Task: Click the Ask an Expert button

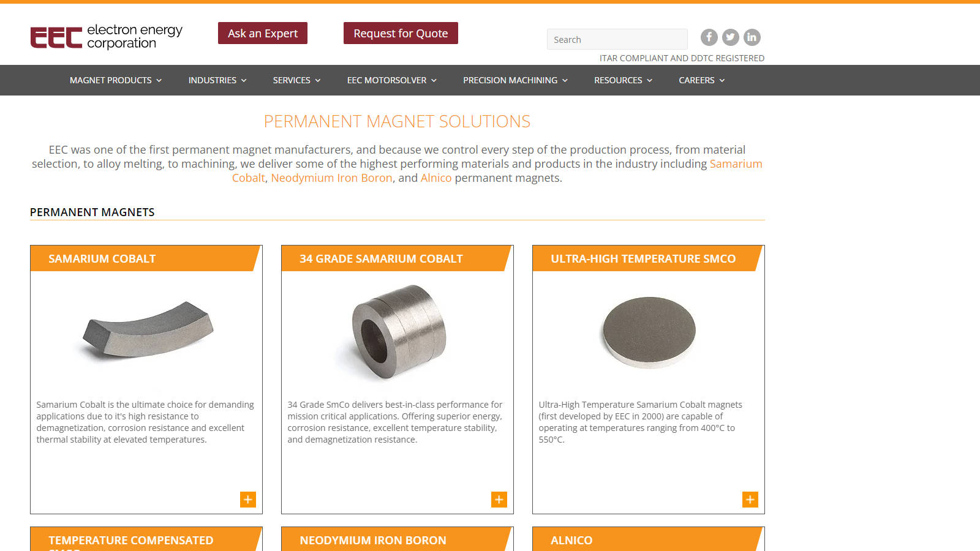Action: [263, 33]
